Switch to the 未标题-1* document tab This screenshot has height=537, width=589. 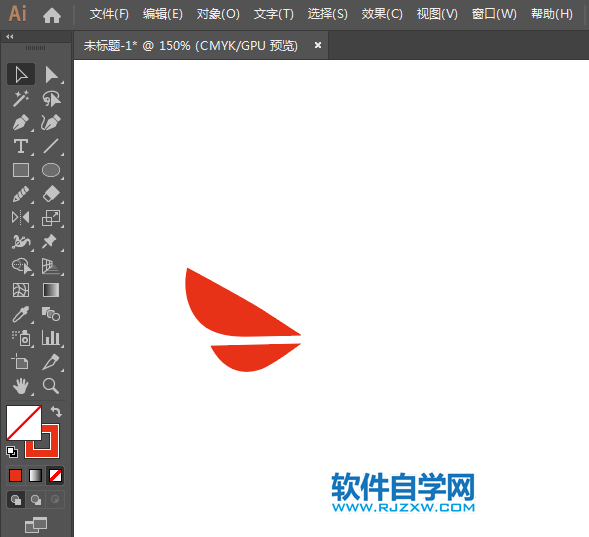point(191,46)
